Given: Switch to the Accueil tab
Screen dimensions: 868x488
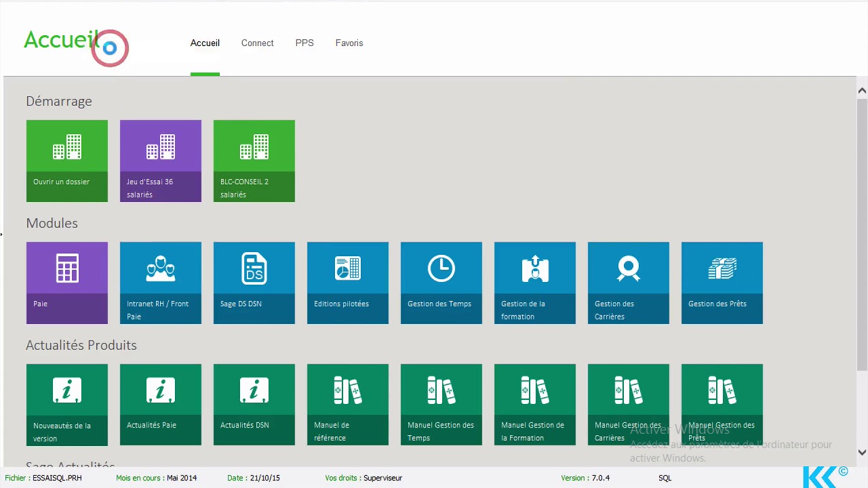Looking at the screenshot, I should [x=205, y=43].
